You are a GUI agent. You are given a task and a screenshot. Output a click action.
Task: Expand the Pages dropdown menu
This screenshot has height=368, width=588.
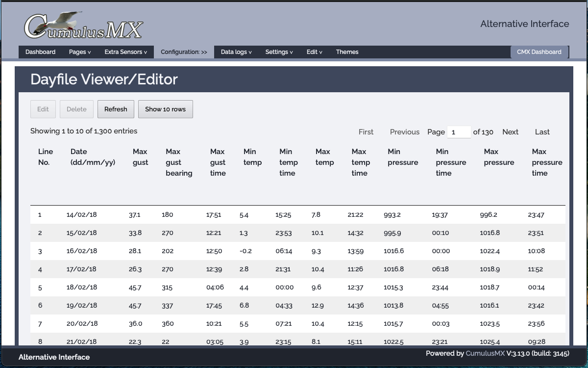[x=79, y=52]
